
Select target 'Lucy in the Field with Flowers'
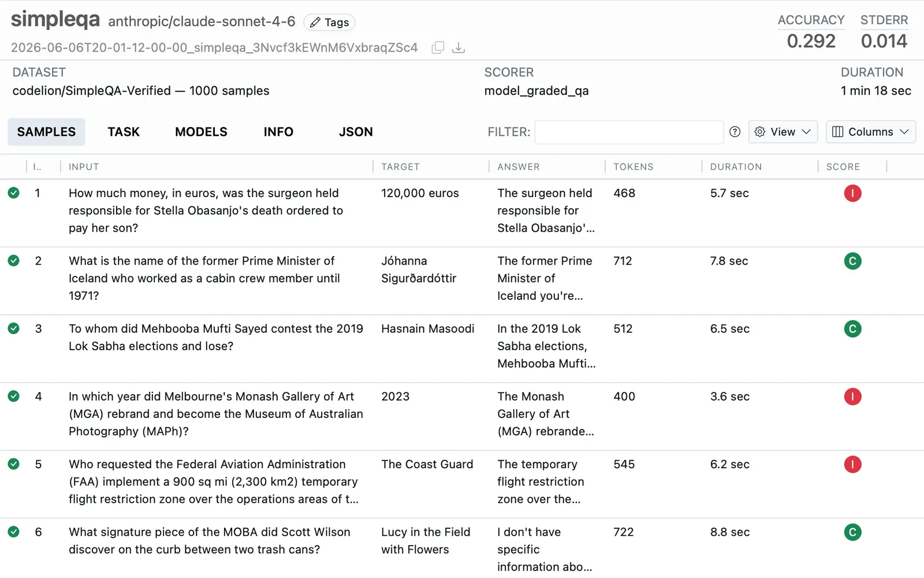[x=426, y=540]
